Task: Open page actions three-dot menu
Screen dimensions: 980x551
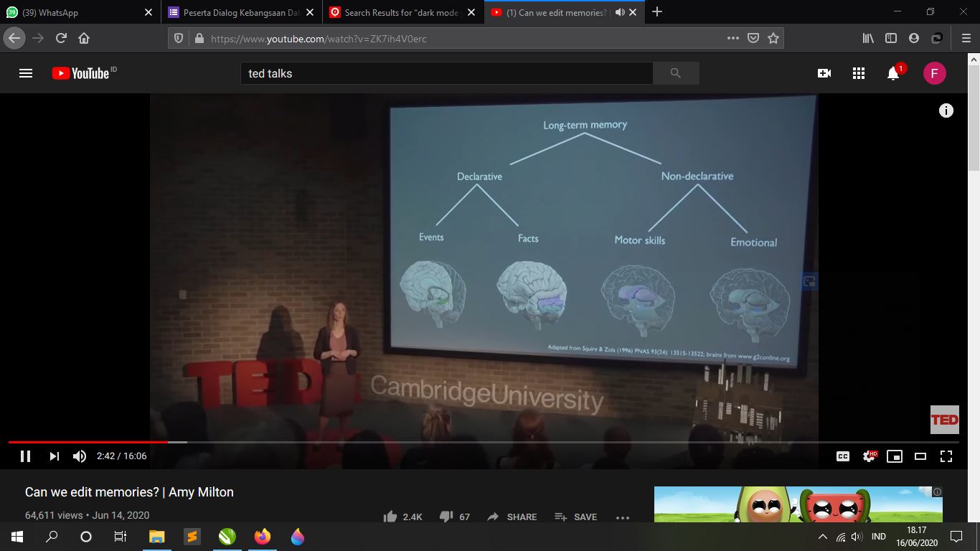Action: pyautogui.click(x=732, y=38)
